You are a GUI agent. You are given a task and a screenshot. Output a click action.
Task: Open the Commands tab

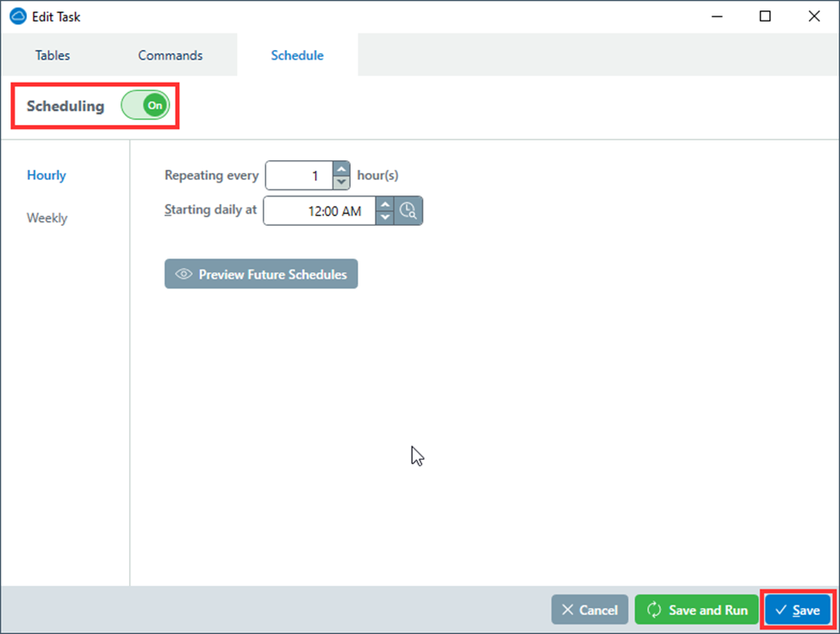coord(170,54)
